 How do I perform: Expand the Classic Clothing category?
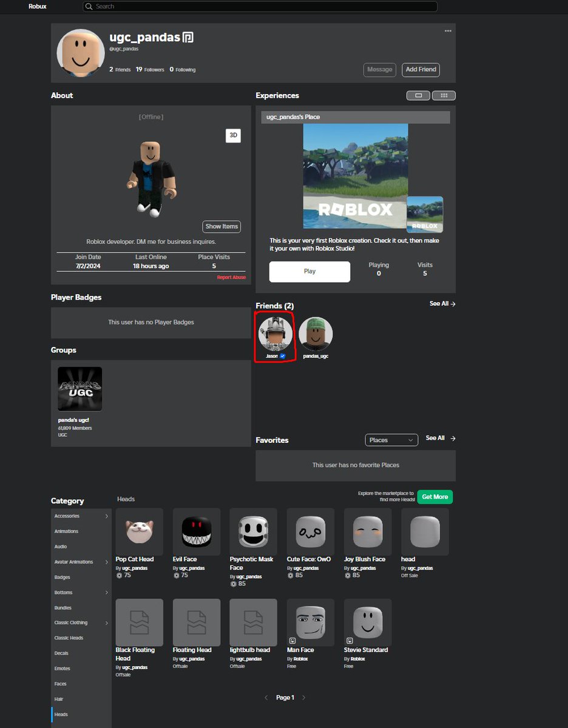[81, 622]
